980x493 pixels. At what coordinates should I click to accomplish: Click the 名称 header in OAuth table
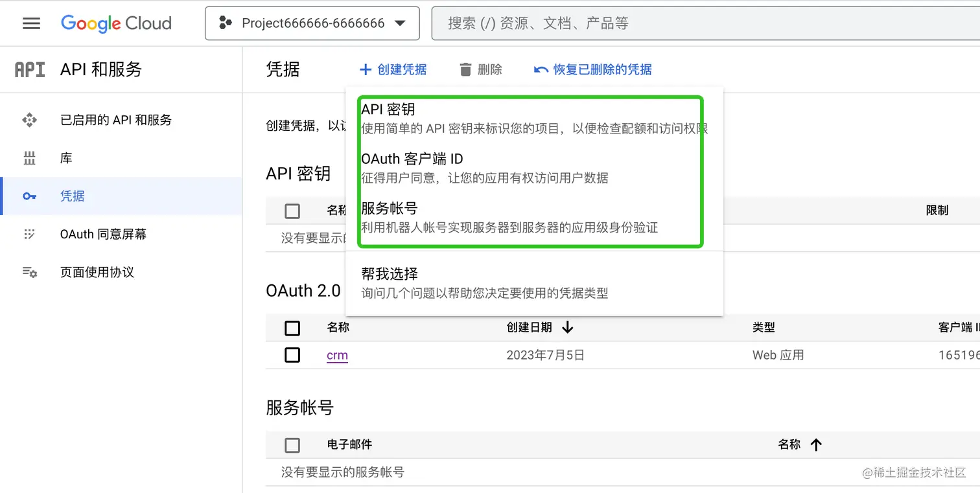(x=338, y=328)
